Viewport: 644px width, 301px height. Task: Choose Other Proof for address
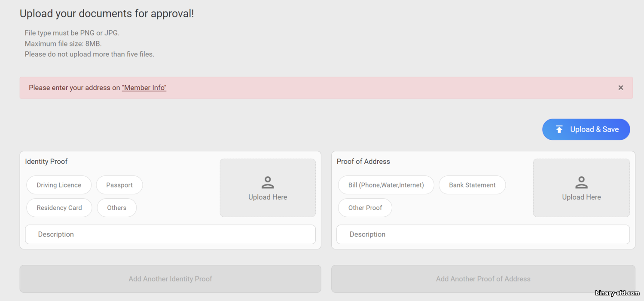pos(365,208)
